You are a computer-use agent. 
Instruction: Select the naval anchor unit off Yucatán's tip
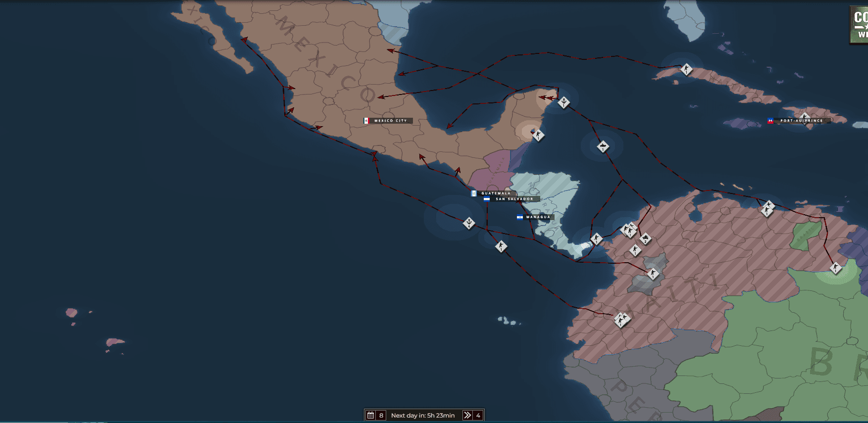[563, 102]
